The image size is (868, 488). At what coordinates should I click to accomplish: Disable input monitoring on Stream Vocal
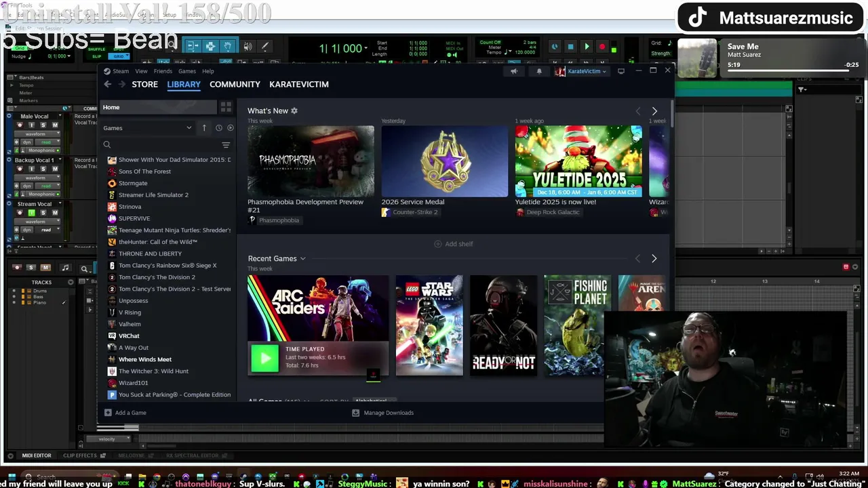(31, 213)
